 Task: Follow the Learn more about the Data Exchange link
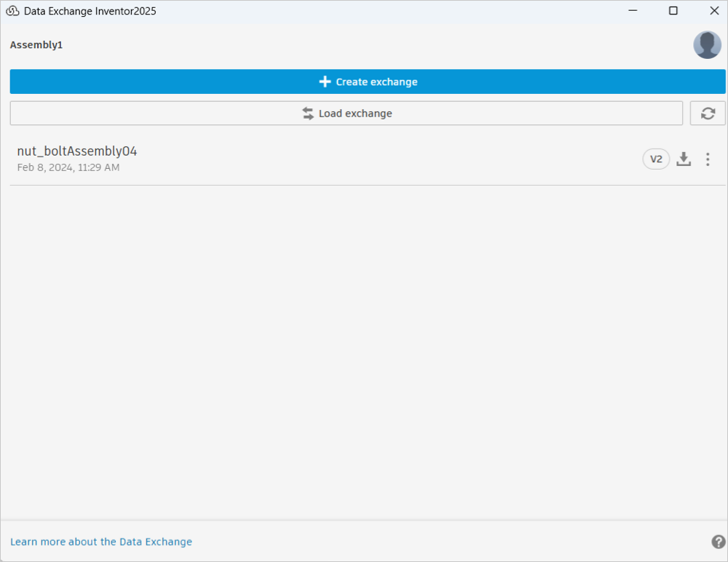pyautogui.click(x=101, y=542)
